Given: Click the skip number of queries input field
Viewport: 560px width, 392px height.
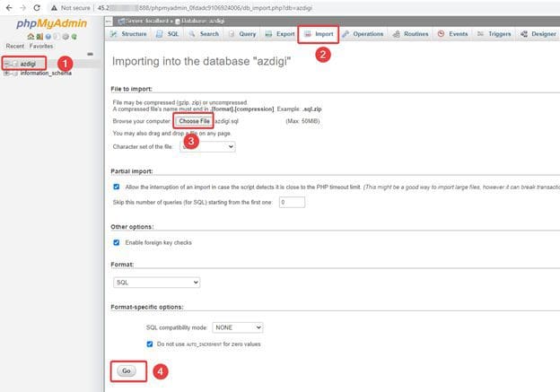Looking at the screenshot, I should tap(291, 203).
